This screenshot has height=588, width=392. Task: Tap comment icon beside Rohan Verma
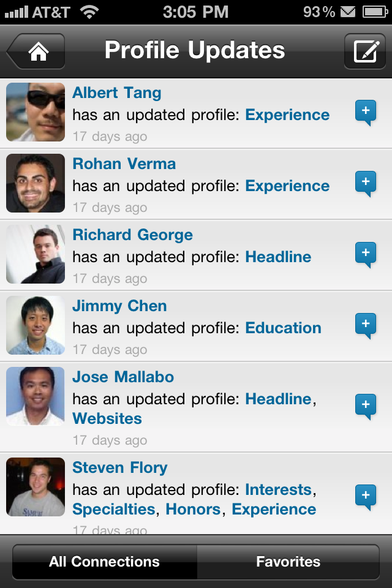point(366,184)
